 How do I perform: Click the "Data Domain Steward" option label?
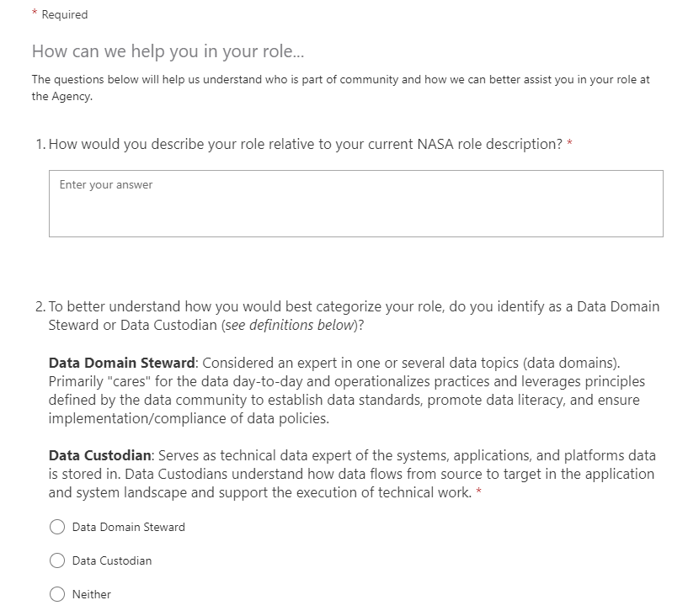pos(128,527)
